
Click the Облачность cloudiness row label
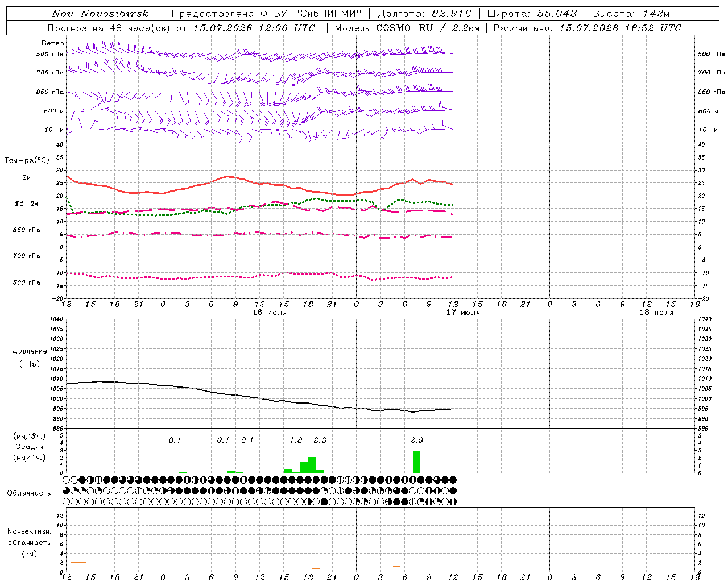tap(29, 493)
